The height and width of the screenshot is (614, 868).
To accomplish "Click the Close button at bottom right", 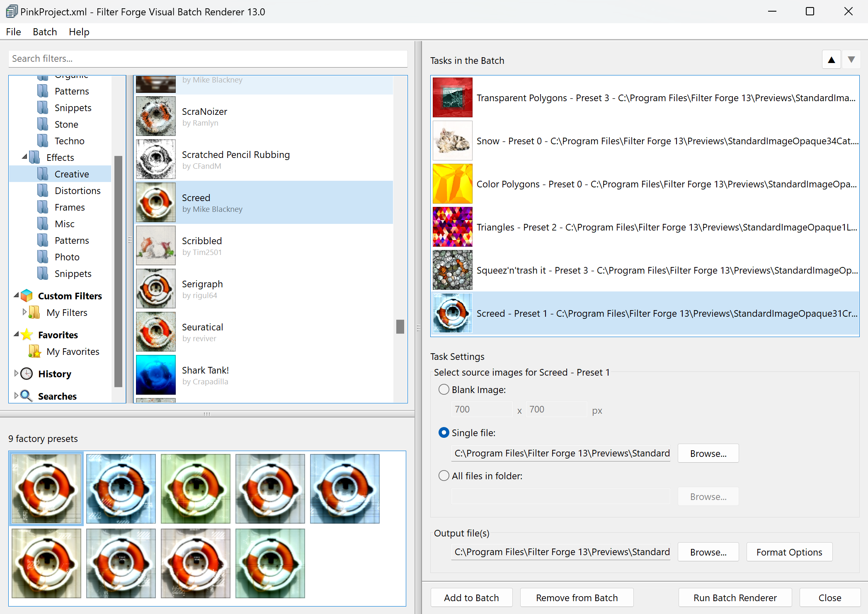I will pos(830,597).
